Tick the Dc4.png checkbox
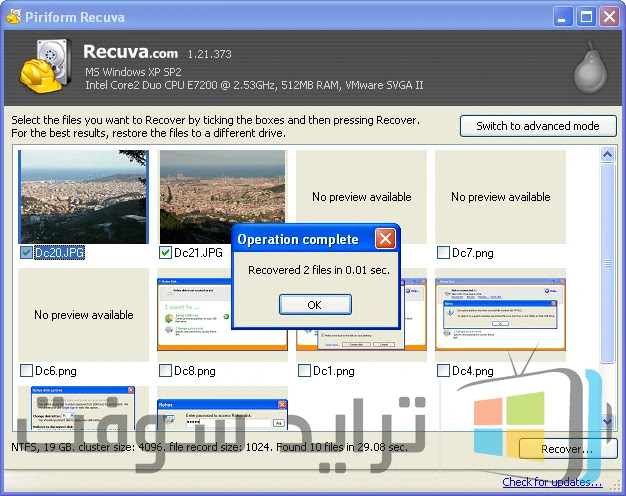 tap(443, 371)
